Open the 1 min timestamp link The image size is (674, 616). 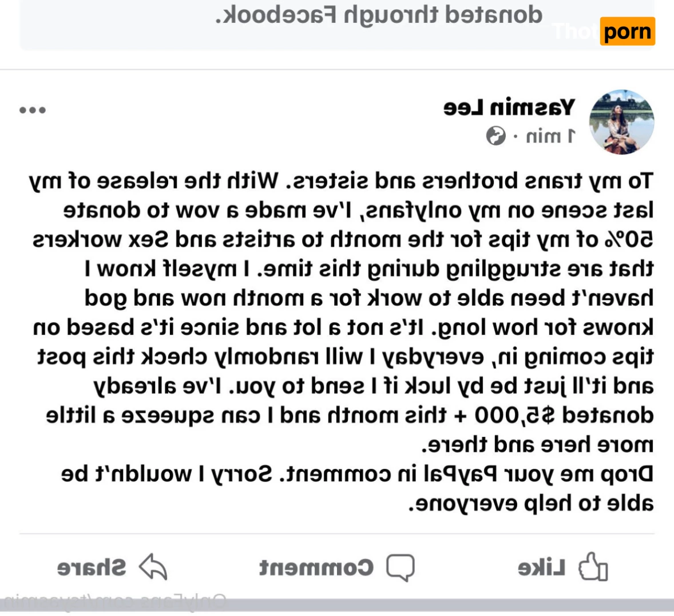pos(550,136)
